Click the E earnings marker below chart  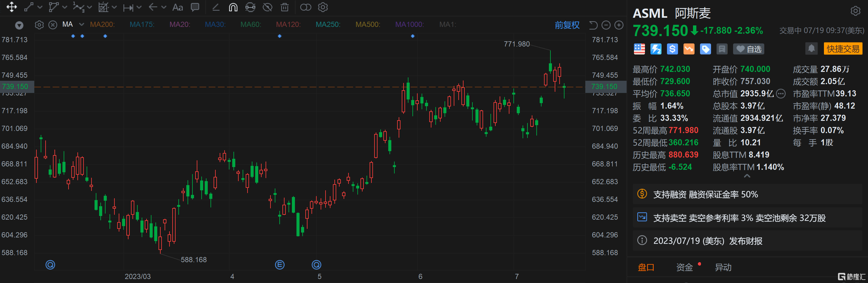pyautogui.click(x=280, y=265)
